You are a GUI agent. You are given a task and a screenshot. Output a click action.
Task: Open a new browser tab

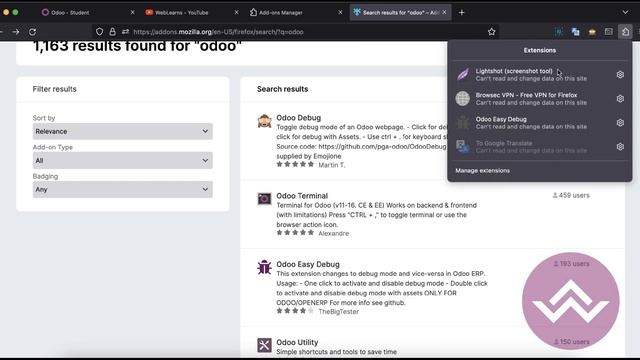click(x=462, y=13)
